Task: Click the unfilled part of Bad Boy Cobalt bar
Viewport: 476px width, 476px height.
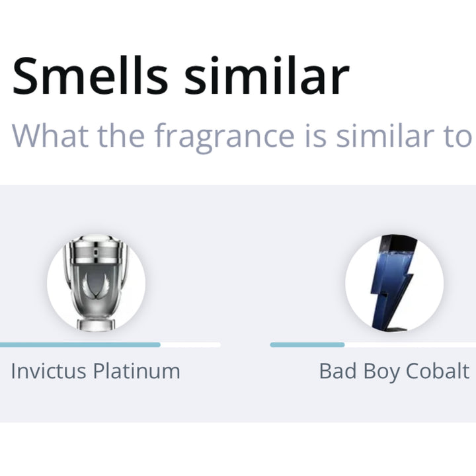Action: pos(410,345)
